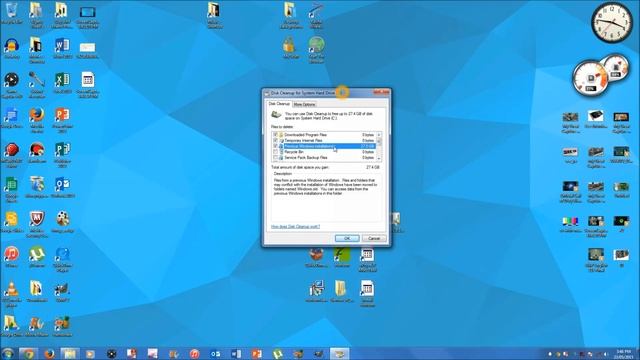Open Google Chrome from the taskbar
Viewport: 640px width, 360px height.
(28, 354)
